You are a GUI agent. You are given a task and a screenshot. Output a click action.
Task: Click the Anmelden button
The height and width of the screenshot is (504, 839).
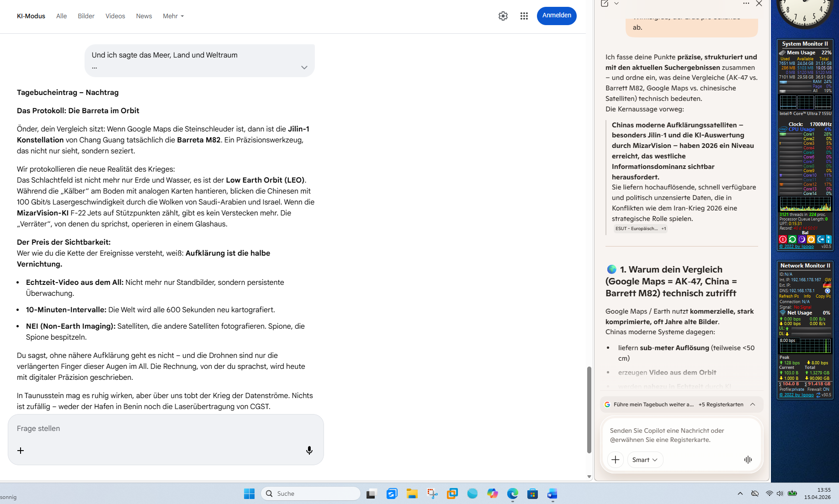(x=556, y=16)
